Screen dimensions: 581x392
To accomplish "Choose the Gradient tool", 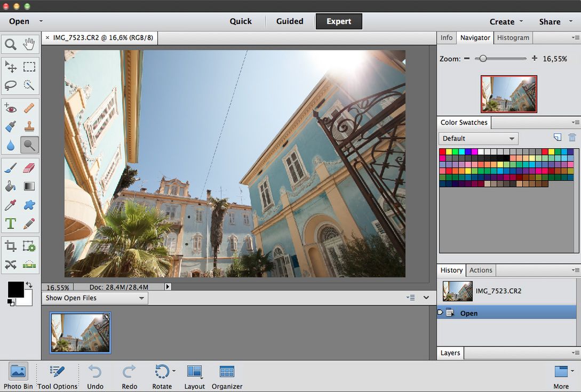I will [29, 186].
